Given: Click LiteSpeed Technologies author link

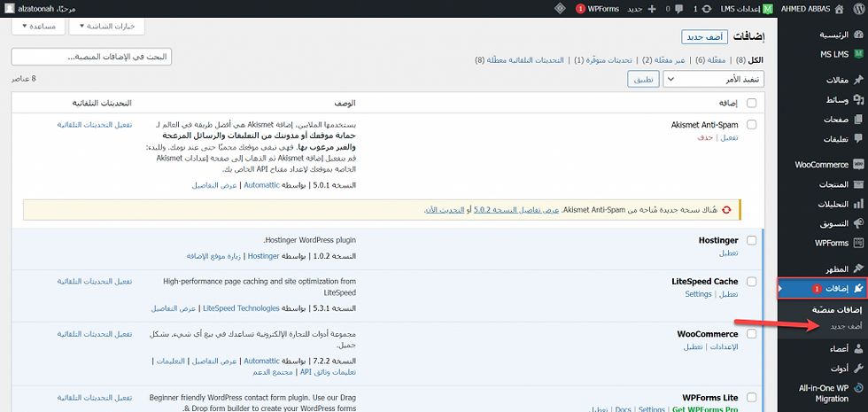Looking at the screenshot, I should [x=241, y=308].
